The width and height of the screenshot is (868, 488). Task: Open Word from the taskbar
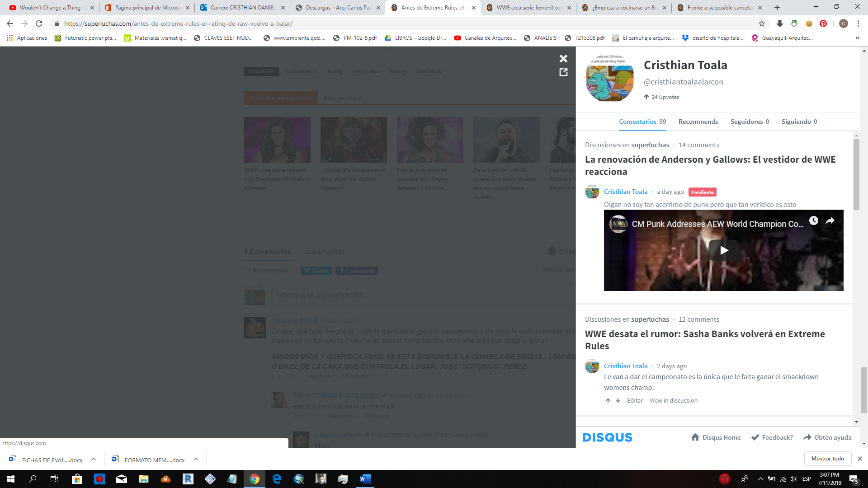(x=365, y=479)
